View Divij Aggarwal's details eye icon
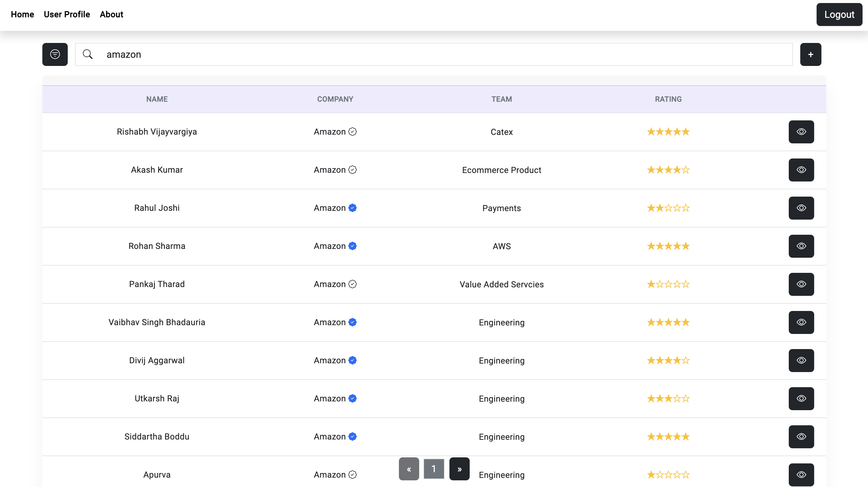 click(801, 360)
